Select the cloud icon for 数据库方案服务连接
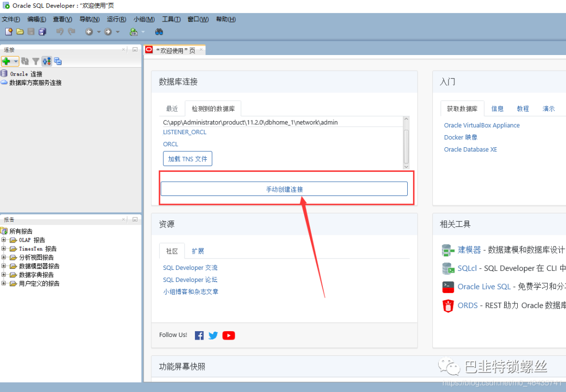This screenshot has width=566, height=392. pyautogui.click(x=4, y=82)
